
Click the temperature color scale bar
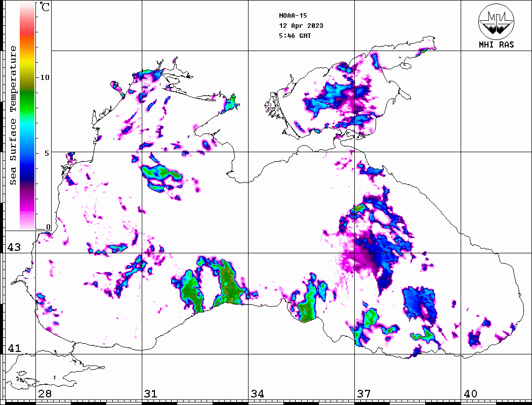tap(27, 116)
